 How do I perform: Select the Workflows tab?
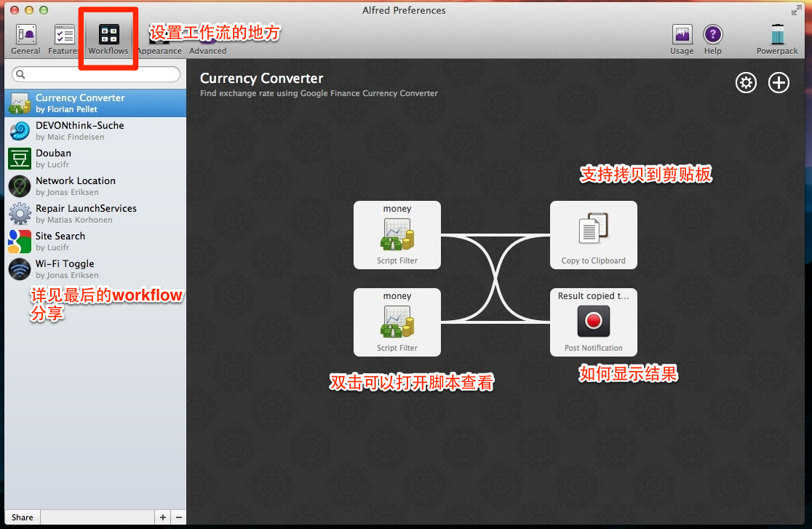tap(108, 39)
